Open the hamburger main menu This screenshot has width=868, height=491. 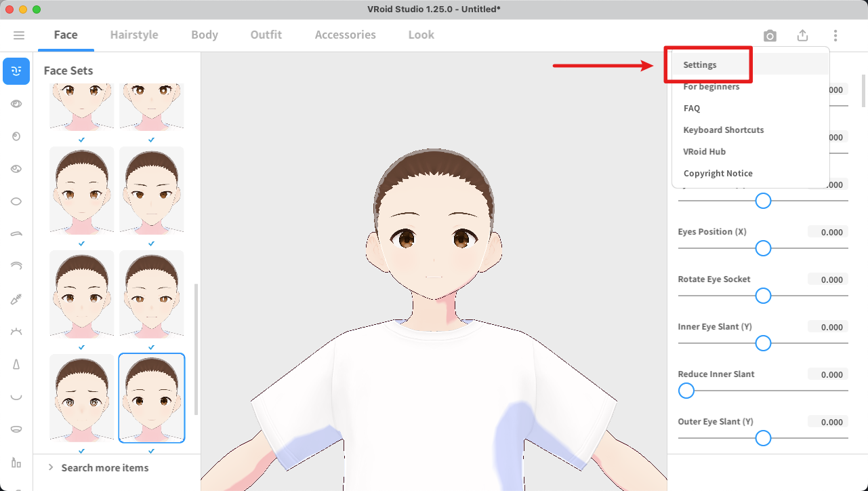19,35
